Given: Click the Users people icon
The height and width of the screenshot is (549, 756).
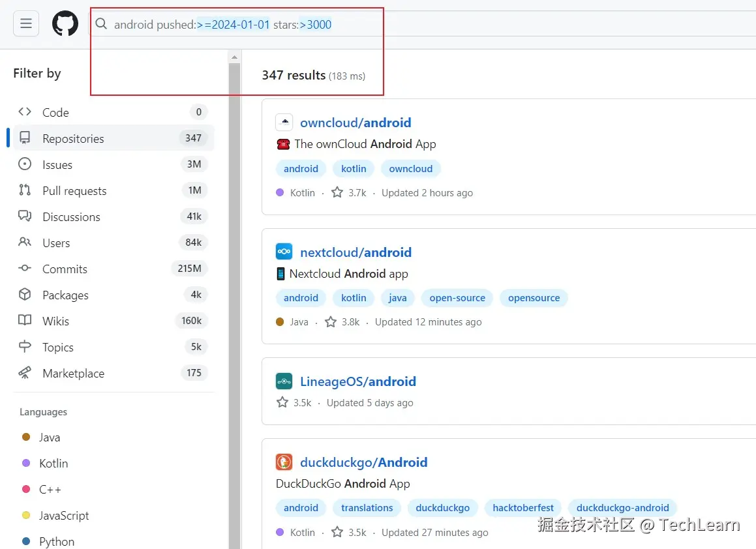Looking at the screenshot, I should (x=25, y=241).
